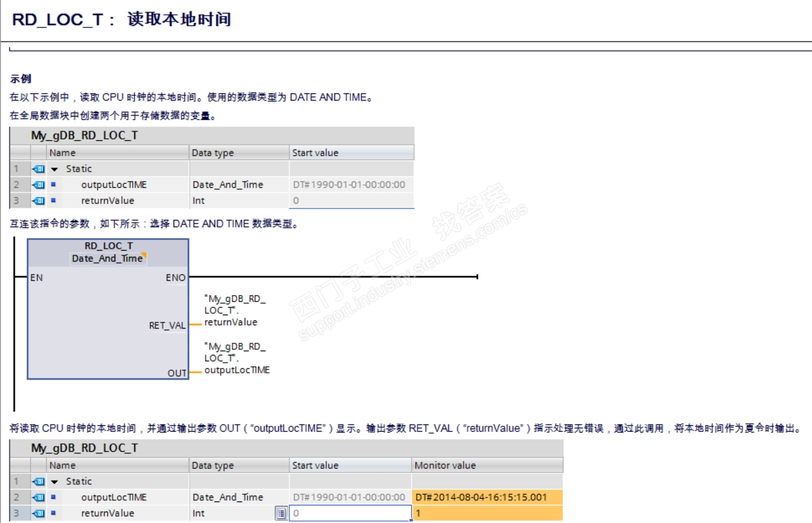Click the 示例 section heading

(x=21, y=79)
